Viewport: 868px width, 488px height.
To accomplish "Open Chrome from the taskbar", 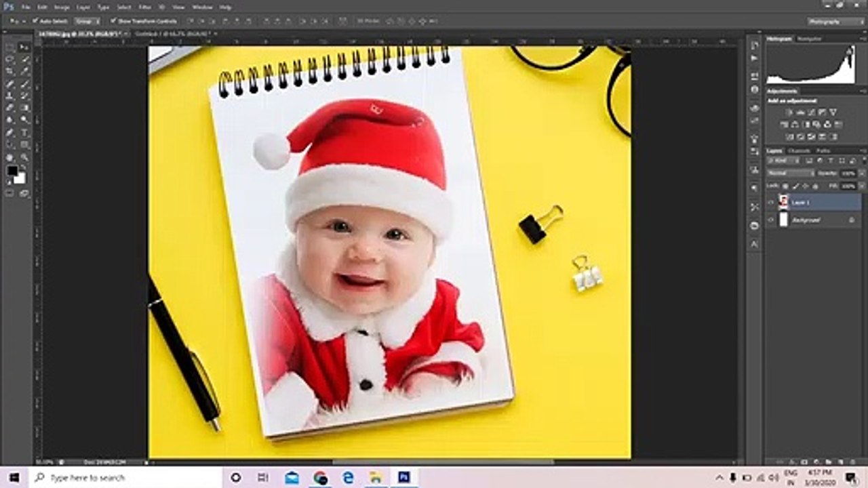I will (x=321, y=477).
